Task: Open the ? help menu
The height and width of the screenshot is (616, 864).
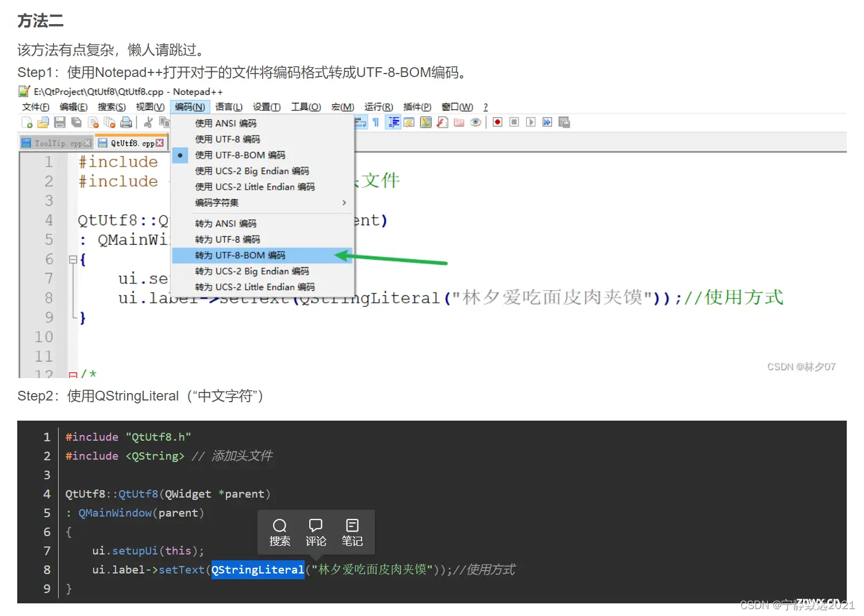Action: 486,107
